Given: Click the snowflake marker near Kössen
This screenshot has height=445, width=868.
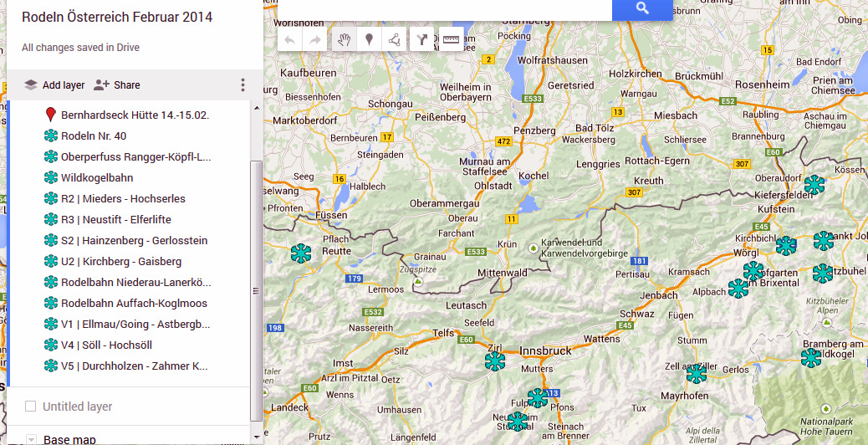Looking at the screenshot, I should [814, 185].
